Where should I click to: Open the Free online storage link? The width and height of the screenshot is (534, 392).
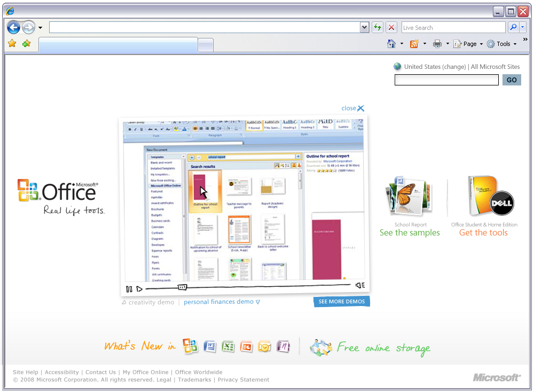[383, 348]
